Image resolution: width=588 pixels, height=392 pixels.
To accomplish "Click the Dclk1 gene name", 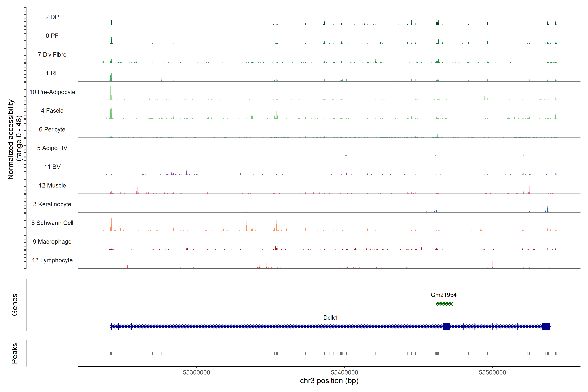I will click(330, 318).
